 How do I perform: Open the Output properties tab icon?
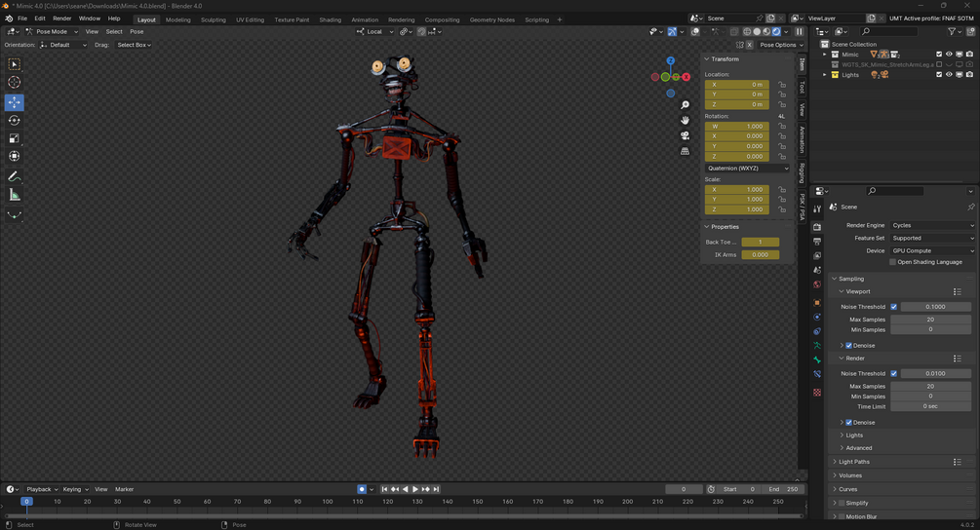[817, 242]
